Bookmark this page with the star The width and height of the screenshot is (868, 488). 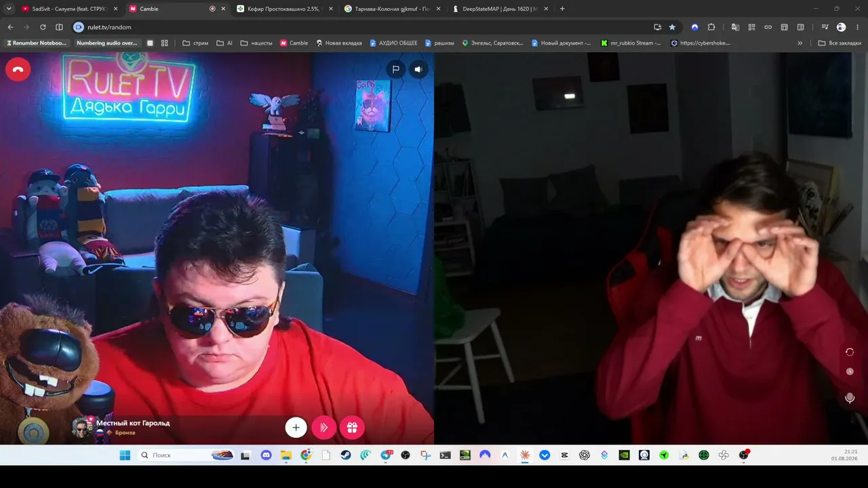pyautogui.click(x=672, y=27)
